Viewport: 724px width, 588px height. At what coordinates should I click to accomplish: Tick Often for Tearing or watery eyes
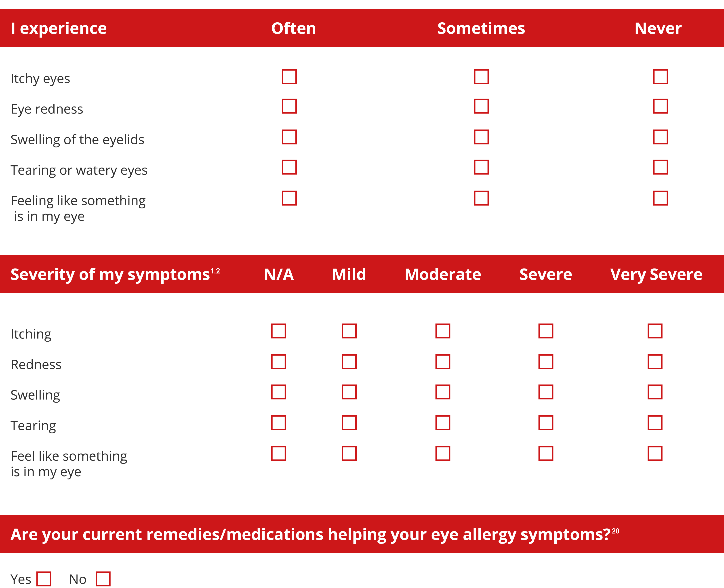coord(289,167)
